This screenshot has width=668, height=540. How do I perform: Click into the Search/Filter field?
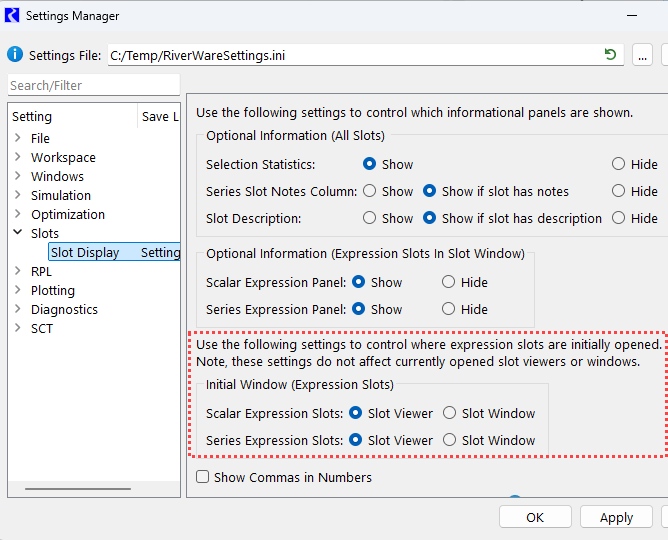tap(93, 86)
